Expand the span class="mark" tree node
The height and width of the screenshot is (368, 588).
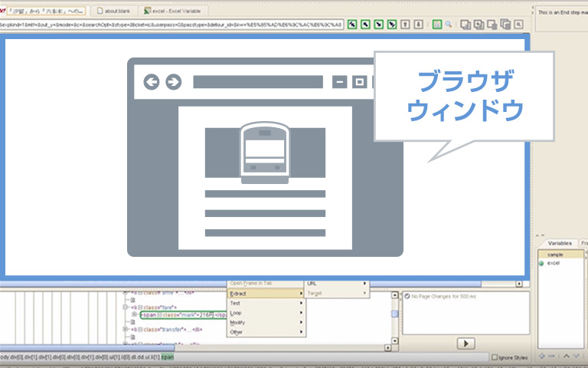[x=134, y=314]
